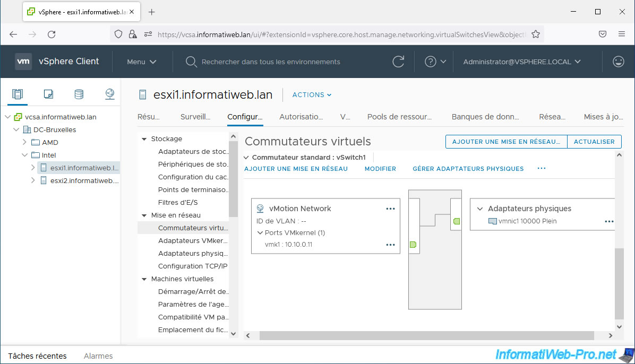Screen dimensions: 635x364
Task: Collapse the Stockage section in sidebar
Action: [144, 139]
